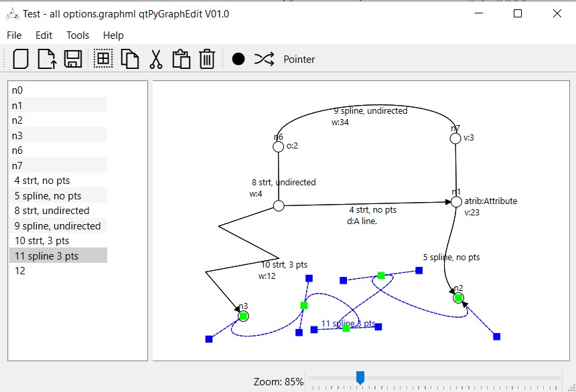This screenshot has width=576, height=392.
Task: Click node n1 circle in the graph
Action: (456, 201)
